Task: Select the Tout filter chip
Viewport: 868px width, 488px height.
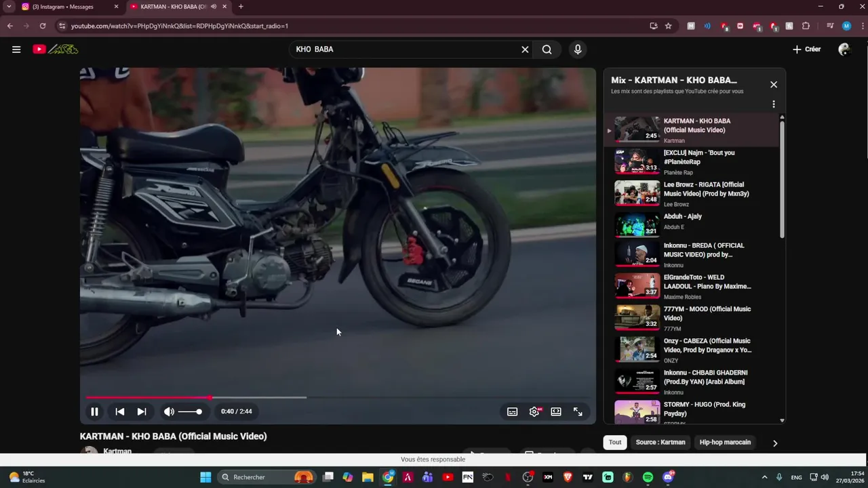Action: pos(615,443)
